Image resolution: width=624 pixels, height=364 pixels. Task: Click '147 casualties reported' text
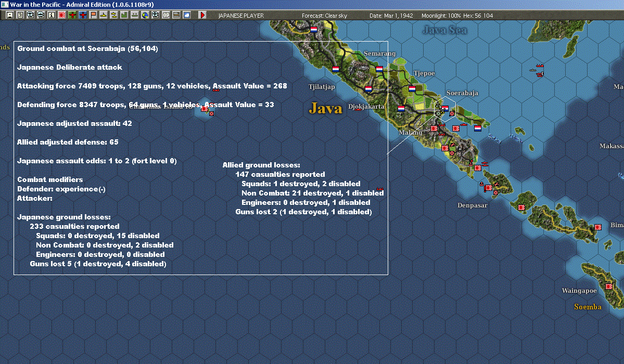(x=280, y=174)
